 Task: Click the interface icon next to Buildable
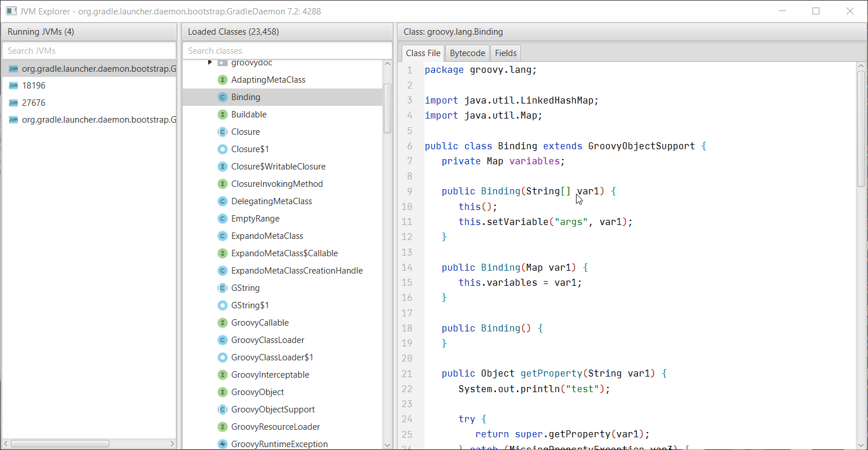(x=222, y=115)
